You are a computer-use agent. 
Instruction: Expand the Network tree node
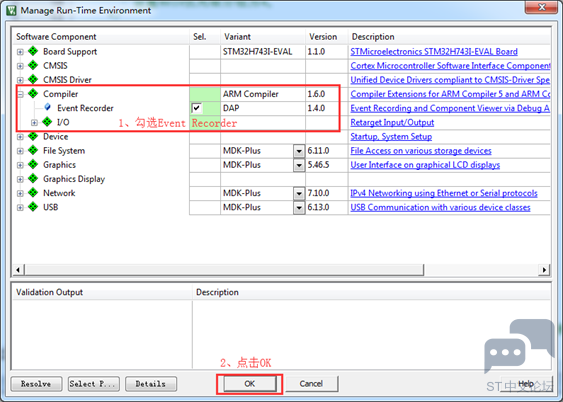tap(20, 193)
